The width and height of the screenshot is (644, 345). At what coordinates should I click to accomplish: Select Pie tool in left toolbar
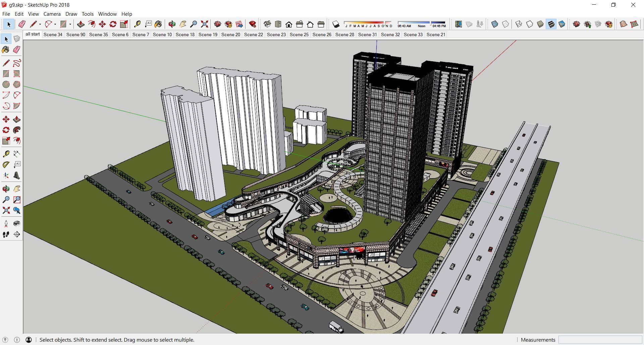17,106
